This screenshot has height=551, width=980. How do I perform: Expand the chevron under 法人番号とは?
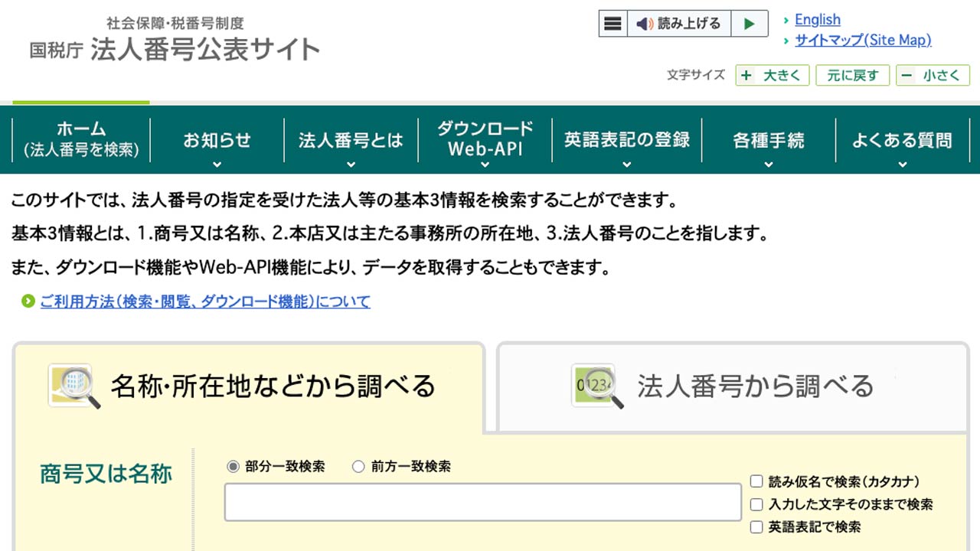(x=351, y=164)
